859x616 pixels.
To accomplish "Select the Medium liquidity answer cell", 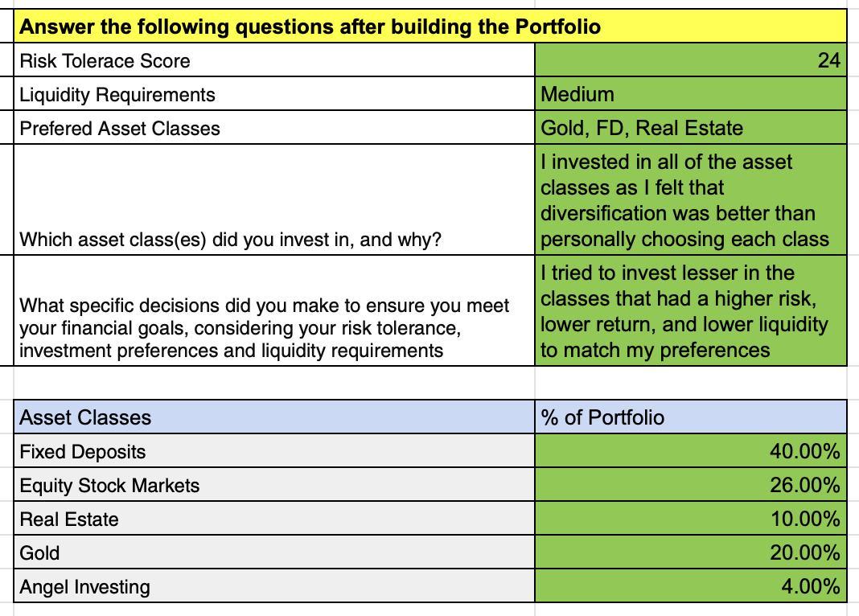I will [690, 95].
